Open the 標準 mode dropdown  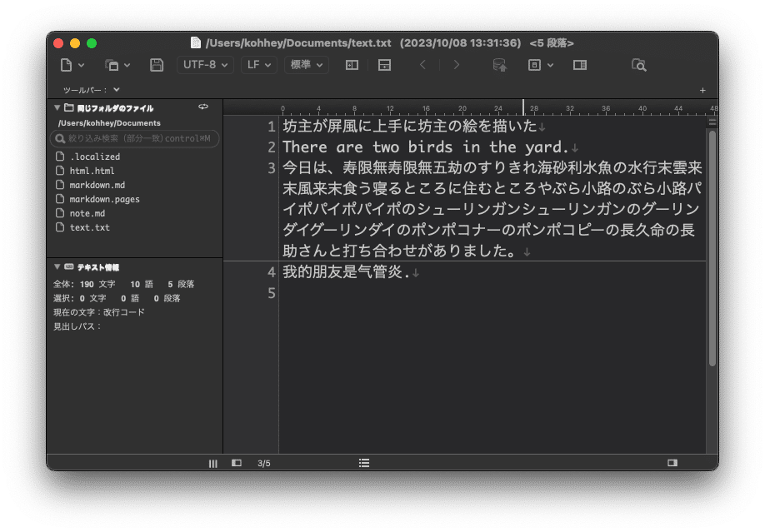307,65
